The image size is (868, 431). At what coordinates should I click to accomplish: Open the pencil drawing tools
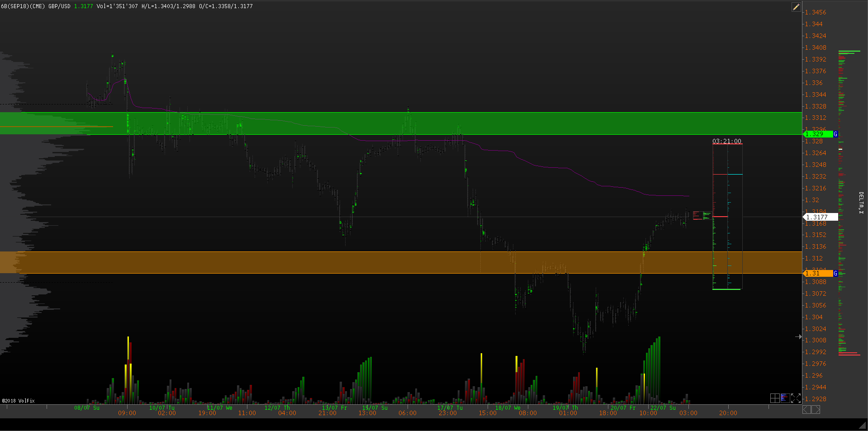coord(796,7)
